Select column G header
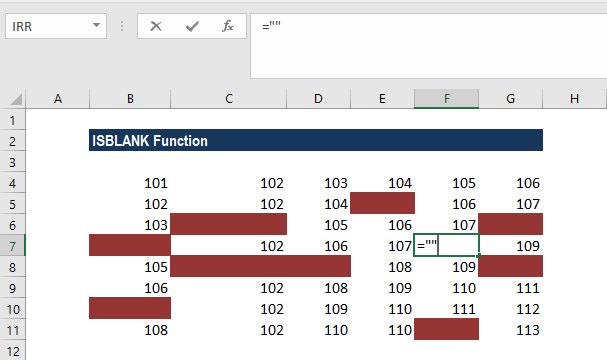 tap(511, 99)
